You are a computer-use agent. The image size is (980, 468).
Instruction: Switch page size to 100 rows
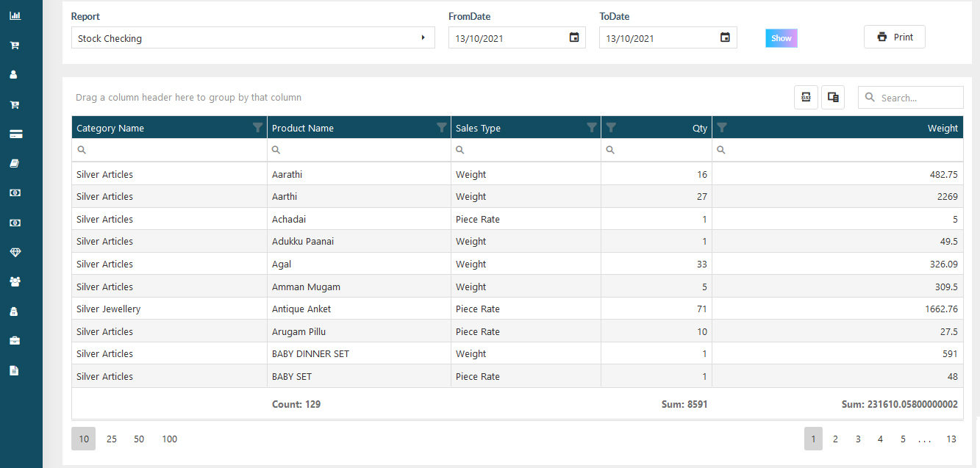point(169,439)
